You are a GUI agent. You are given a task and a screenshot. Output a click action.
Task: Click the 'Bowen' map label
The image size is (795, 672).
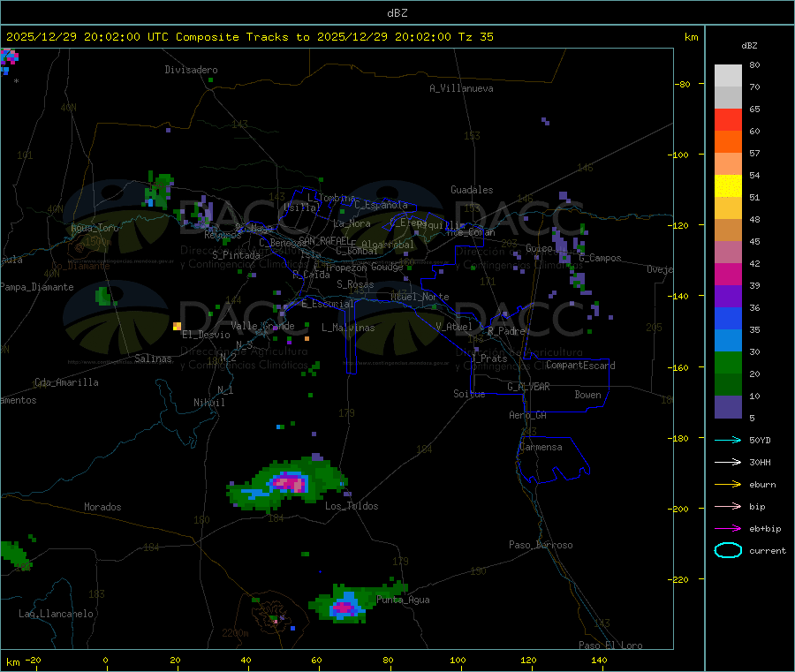pos(587,395)
